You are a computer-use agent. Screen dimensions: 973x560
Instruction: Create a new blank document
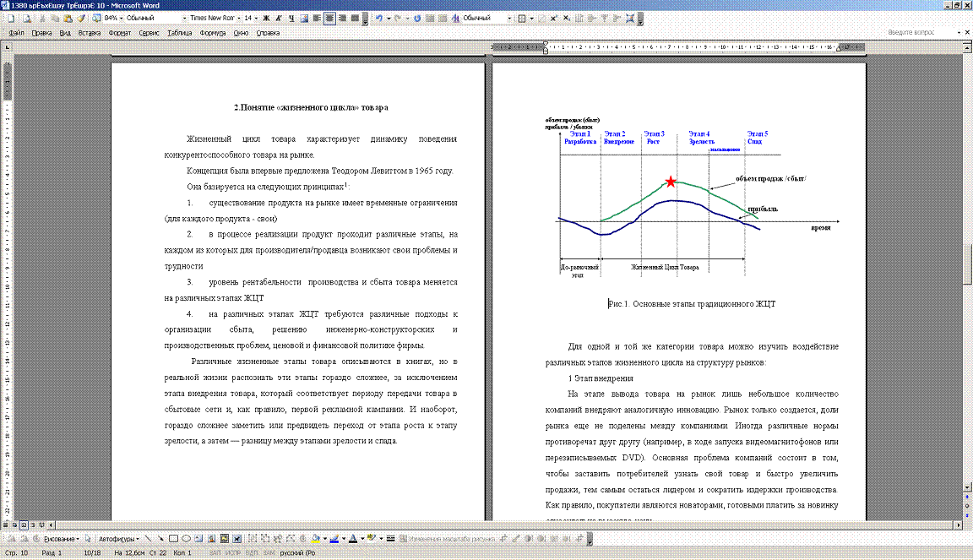tap(8, 18)
